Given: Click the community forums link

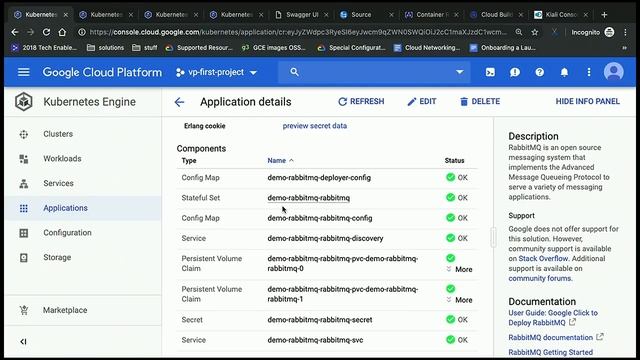Looking at the screenshot, I should pos(540,278).
